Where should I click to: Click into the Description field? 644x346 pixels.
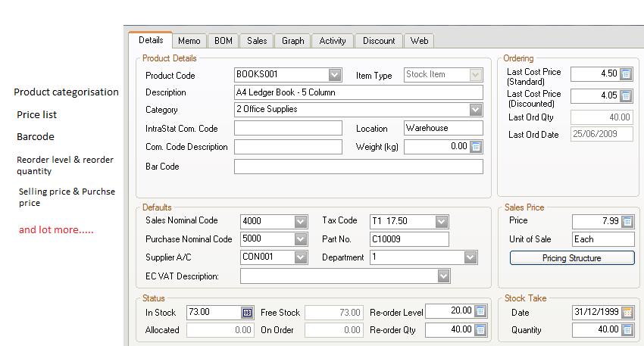pos(358,93)
